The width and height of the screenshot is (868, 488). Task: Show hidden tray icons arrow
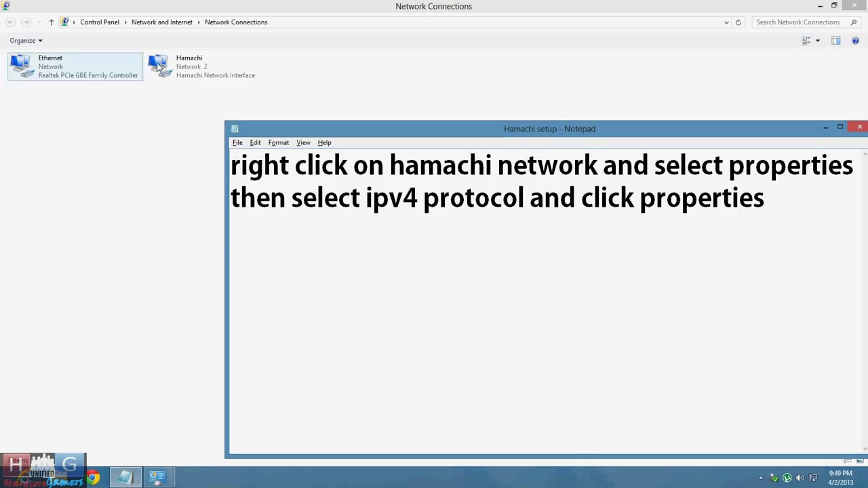pos(760,478)
